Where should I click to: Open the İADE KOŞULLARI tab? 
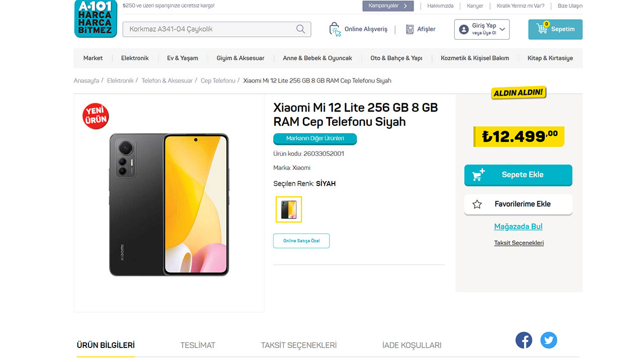(412, 345)
